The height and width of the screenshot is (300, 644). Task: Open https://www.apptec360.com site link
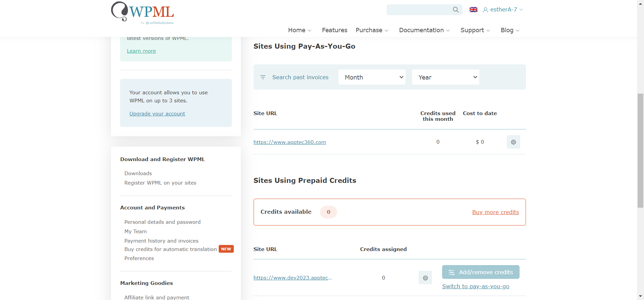tap(290, 142)
